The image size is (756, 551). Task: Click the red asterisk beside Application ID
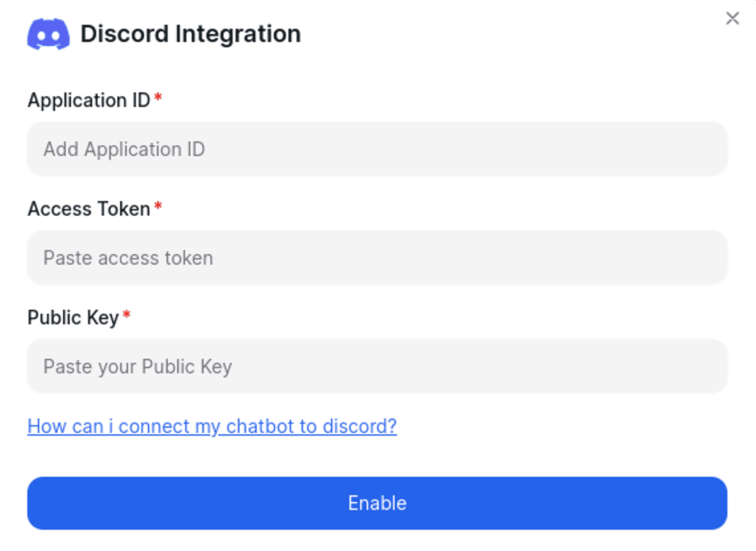[158, 96]
